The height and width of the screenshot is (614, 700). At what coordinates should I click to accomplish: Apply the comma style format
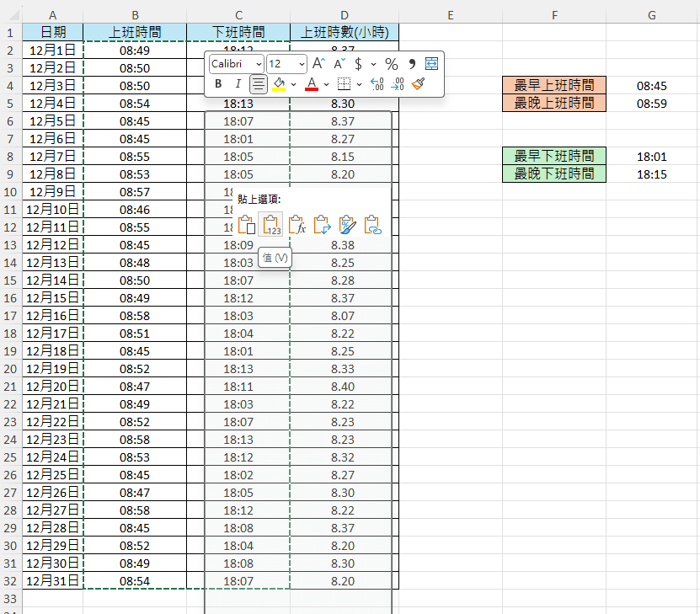[x=412, y=64]
